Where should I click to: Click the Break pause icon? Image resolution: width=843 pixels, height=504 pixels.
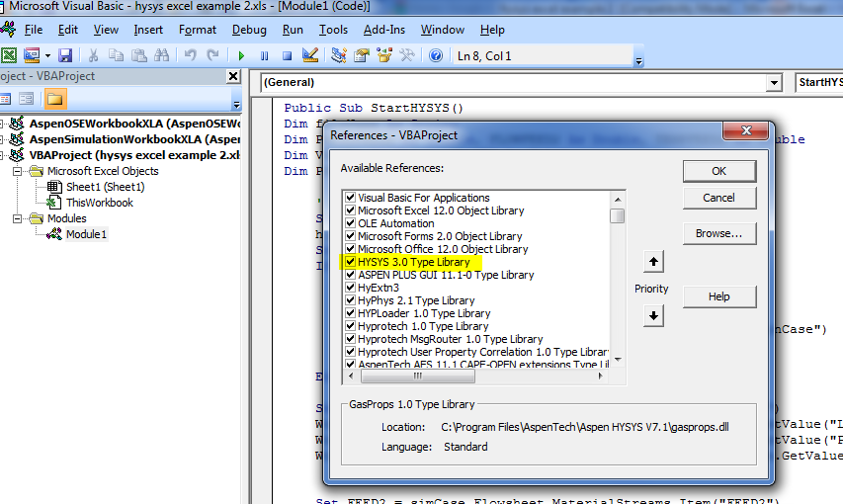[x=264, y=56]
